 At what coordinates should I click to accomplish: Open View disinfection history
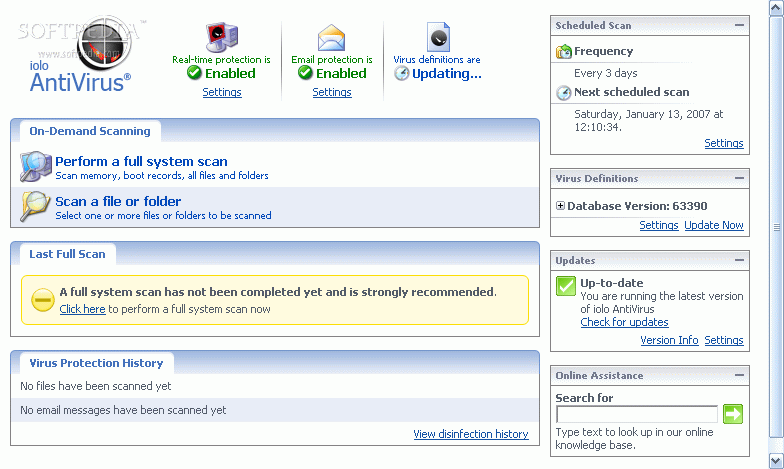(471, 434)
